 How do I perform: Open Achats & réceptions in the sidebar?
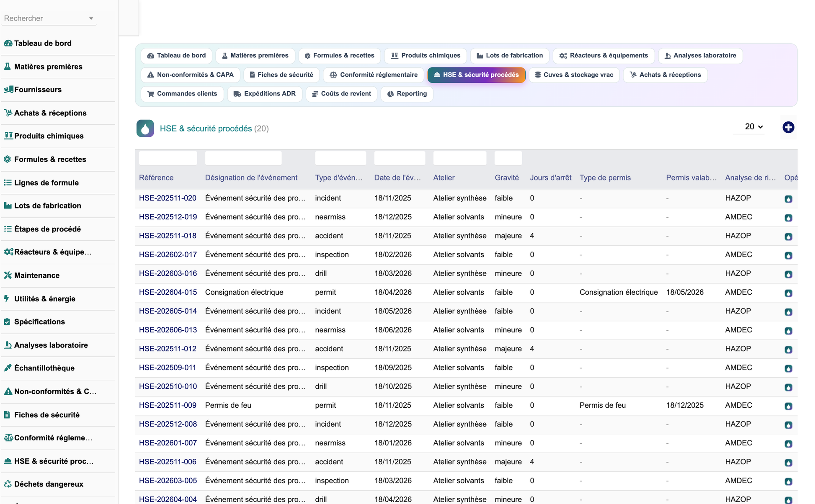click(x=50, y=113)
